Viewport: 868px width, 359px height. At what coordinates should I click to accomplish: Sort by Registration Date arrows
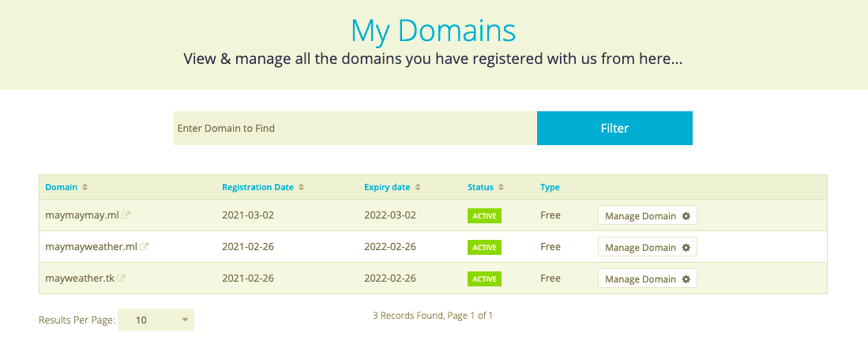coord(301,188)
